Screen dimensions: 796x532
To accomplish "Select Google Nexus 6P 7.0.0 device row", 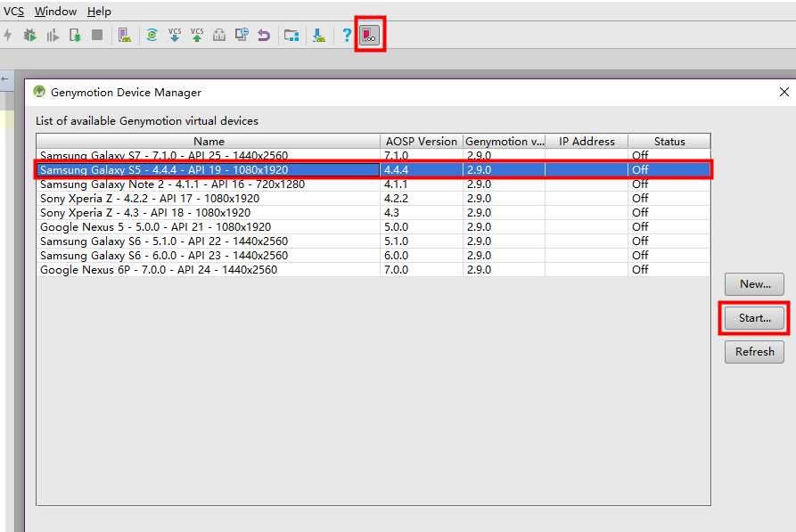I will pos(209,269).
